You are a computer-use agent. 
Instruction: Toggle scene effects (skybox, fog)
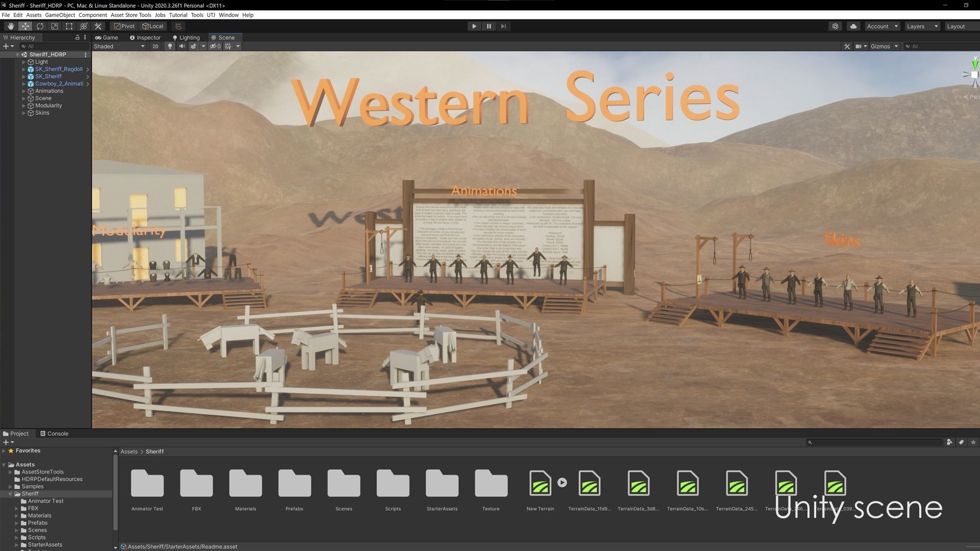point(193,46)
